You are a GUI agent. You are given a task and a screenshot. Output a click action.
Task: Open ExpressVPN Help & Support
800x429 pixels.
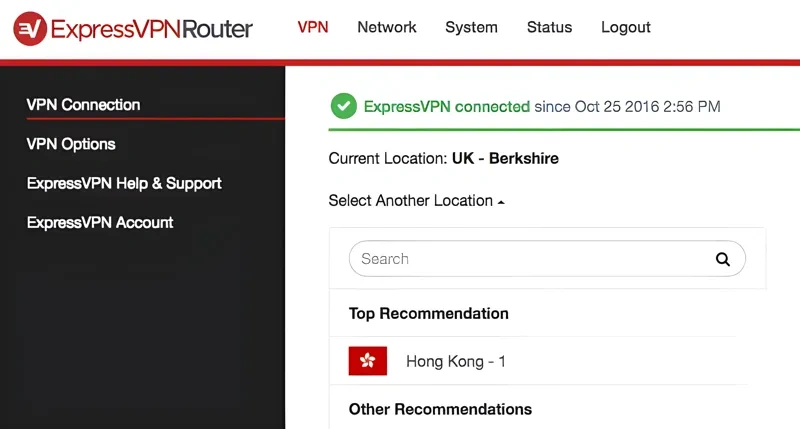tap(124, 183)
